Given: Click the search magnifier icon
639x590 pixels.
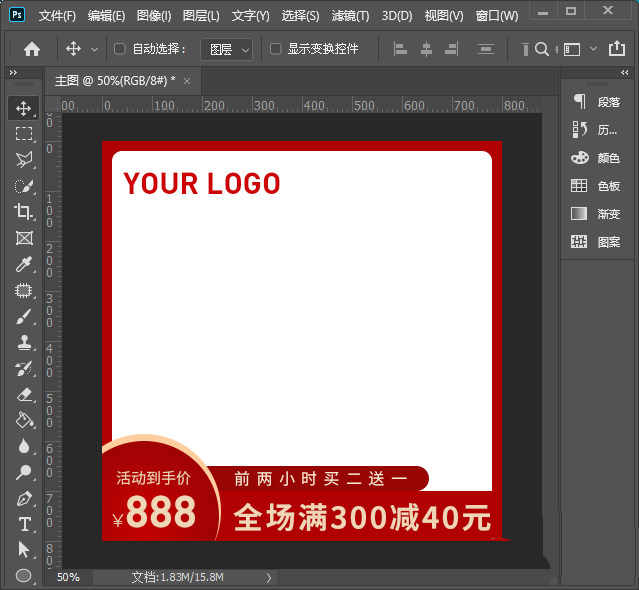Looking at the screenshot, I should (x=542, y=49).
